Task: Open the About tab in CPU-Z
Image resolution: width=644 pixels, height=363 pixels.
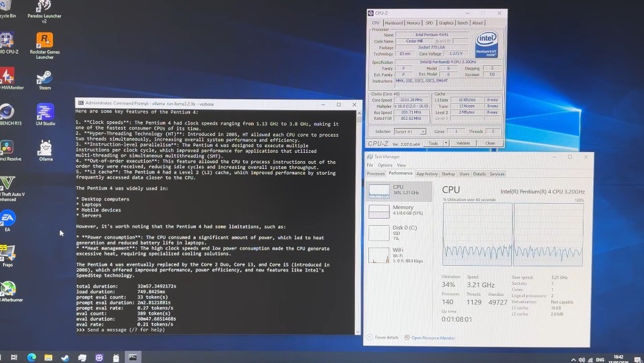Action: [x=477, y=23]
